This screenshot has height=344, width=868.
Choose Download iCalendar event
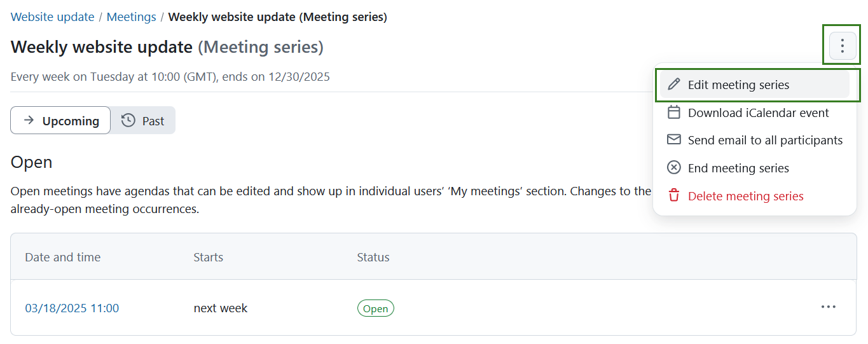point(758,113)
